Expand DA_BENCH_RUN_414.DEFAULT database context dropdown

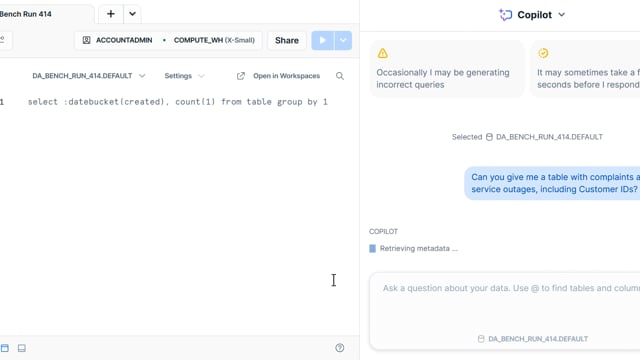89,76
